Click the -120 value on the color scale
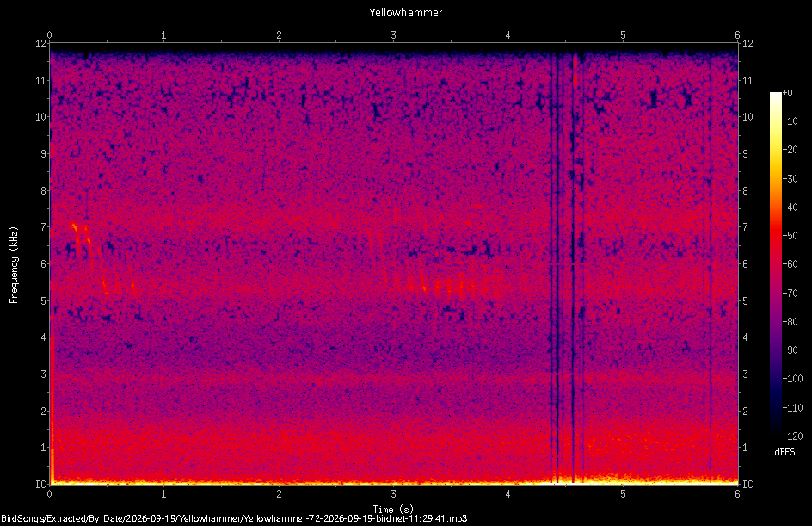 click(x=793, y=436)
